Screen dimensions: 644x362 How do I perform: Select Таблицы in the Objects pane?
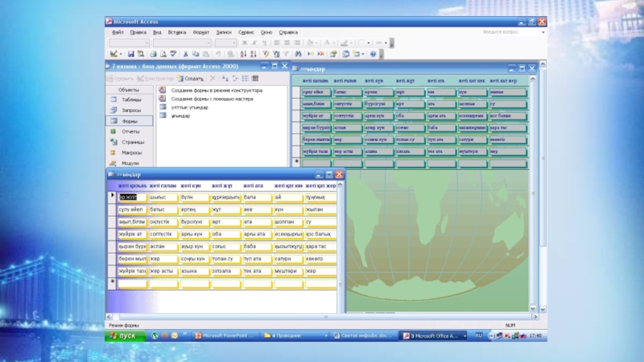(x=130, y=100)
